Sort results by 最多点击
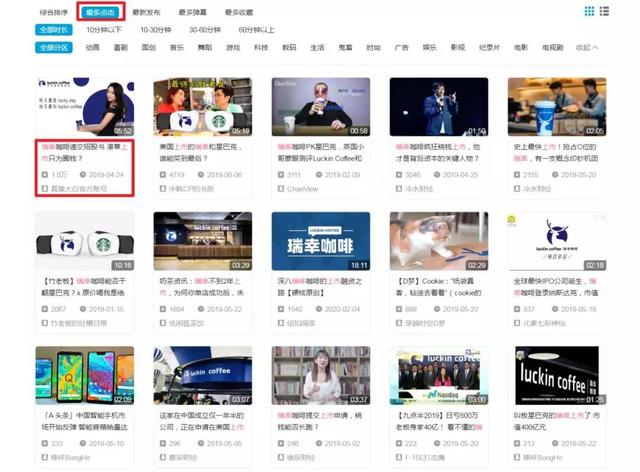This screenshot has width=640, height=472. 100,12
